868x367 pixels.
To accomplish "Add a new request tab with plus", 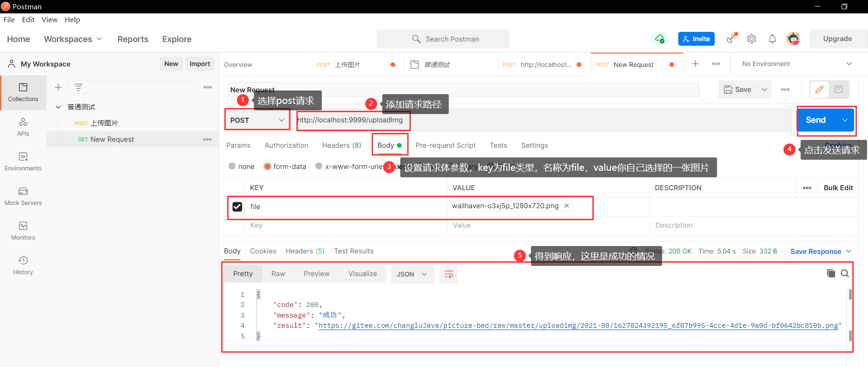I will coord(695,64).
